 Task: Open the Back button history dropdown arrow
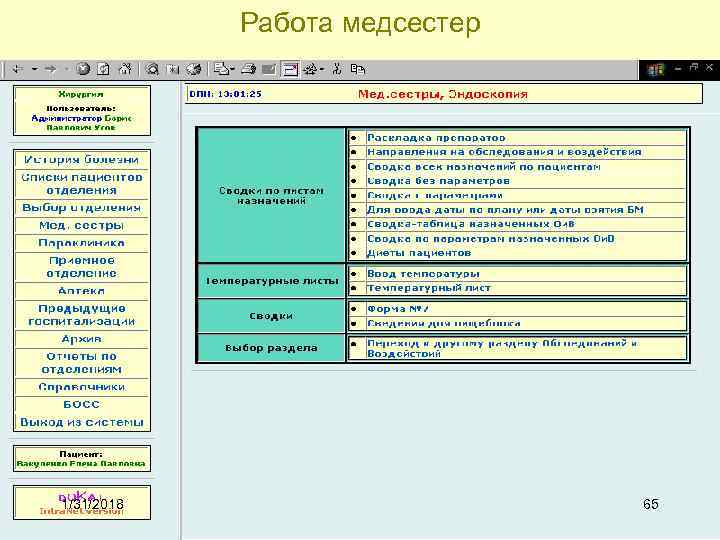pyautogui.click(x=34, y=69)
